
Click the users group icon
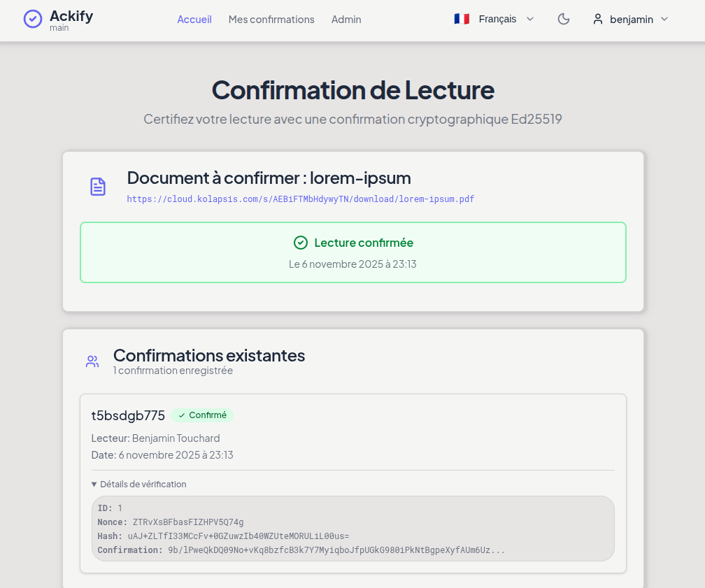pos(92,361)
